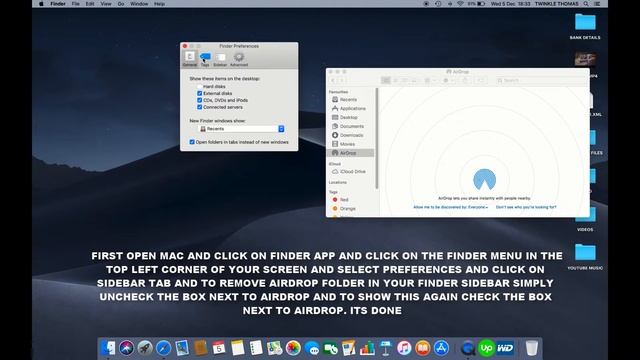The image size is (640, 360).
Task: Toggle Open folders in tabs instead of new windows
Action: [x=192, y=142]
